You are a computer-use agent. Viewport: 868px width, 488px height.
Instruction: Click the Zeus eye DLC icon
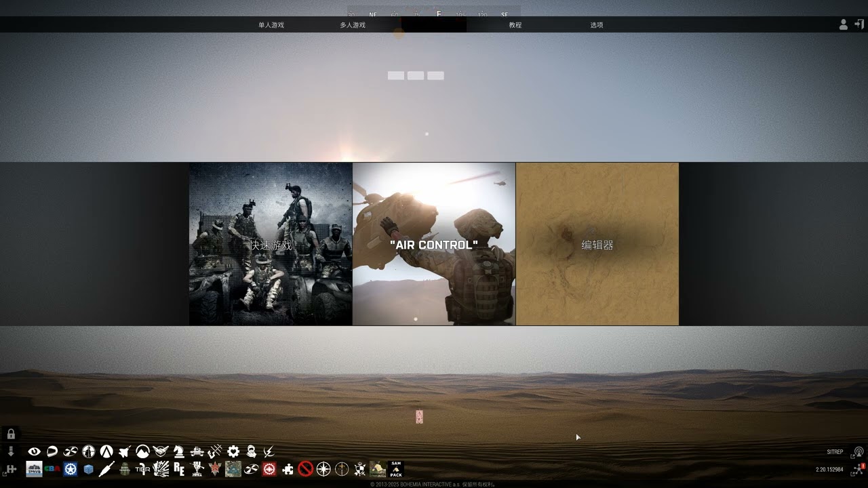pos(34,451)
